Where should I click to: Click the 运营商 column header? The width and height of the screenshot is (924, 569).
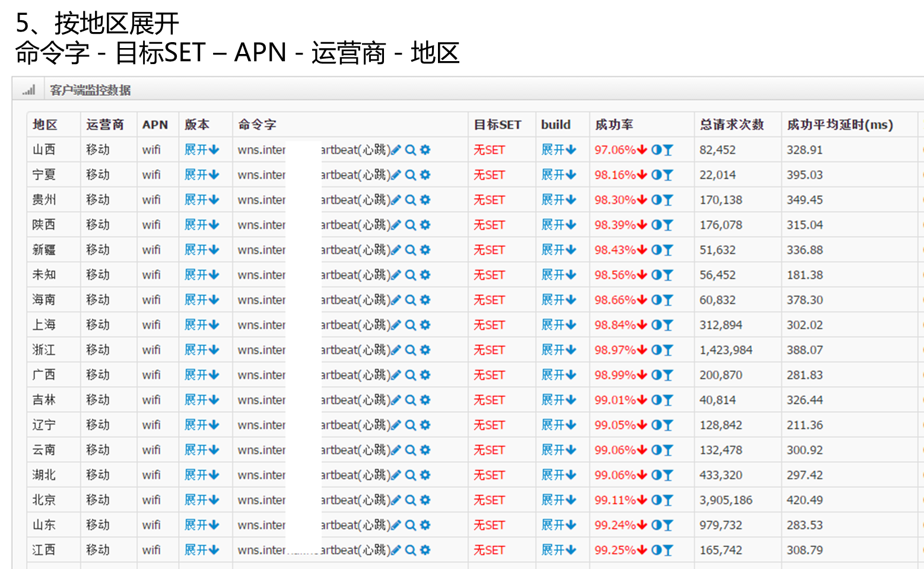pos(104,125)
